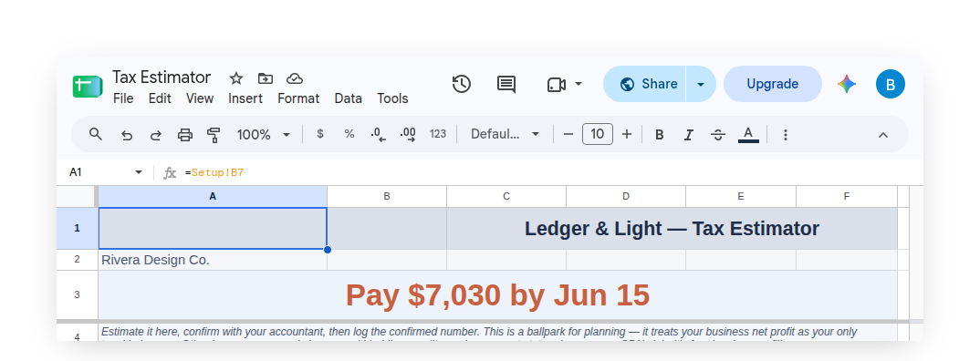Screen dimensions: 980x361
Task: Redo the last action
Action: click(x=156, y=135)
